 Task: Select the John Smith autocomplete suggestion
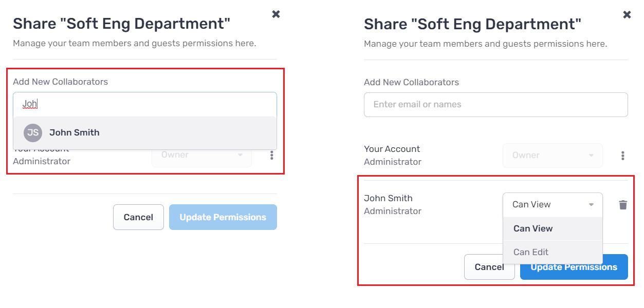click(x=145, y=132)
